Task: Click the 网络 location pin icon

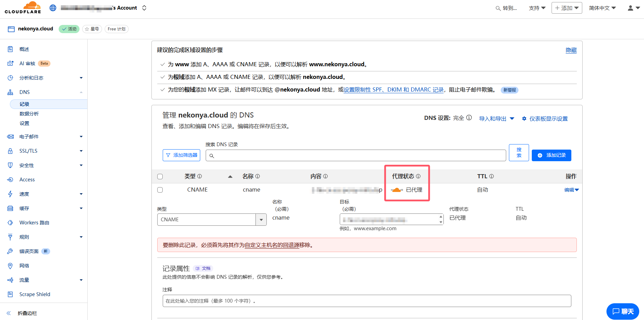Action: pos(10,266)
